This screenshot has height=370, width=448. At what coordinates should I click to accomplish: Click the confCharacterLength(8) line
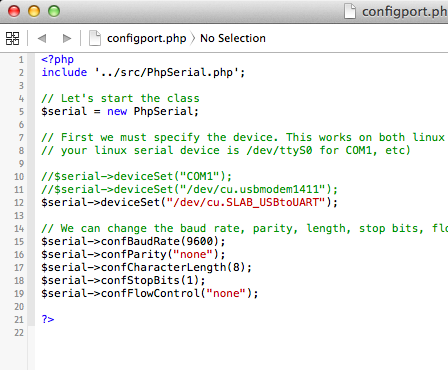146,267
